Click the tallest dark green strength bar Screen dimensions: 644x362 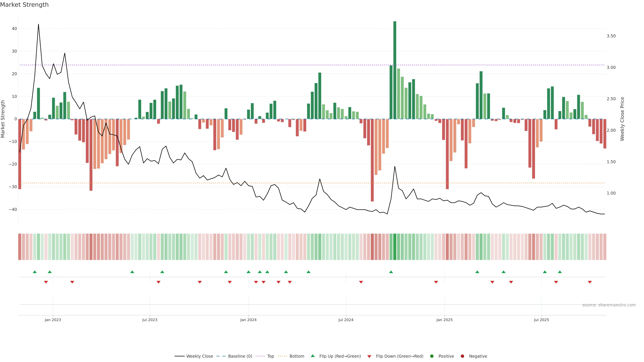pos(395,70)
